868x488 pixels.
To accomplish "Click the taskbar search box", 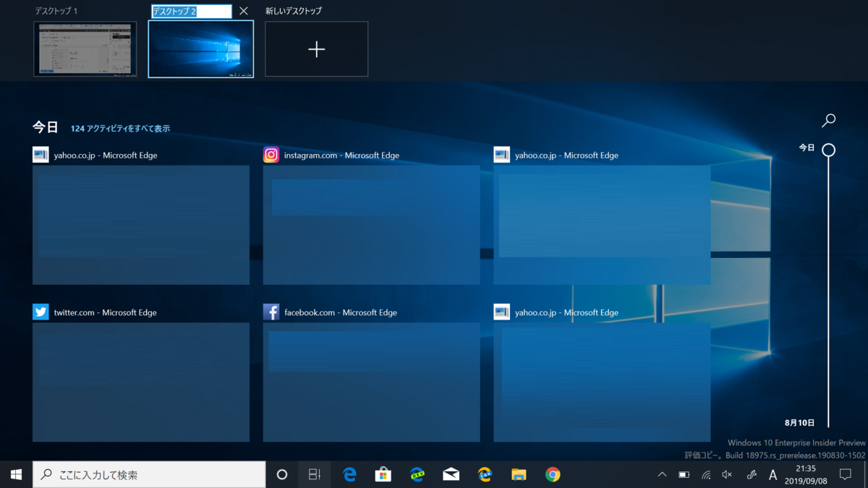I will tap(150, 475).
